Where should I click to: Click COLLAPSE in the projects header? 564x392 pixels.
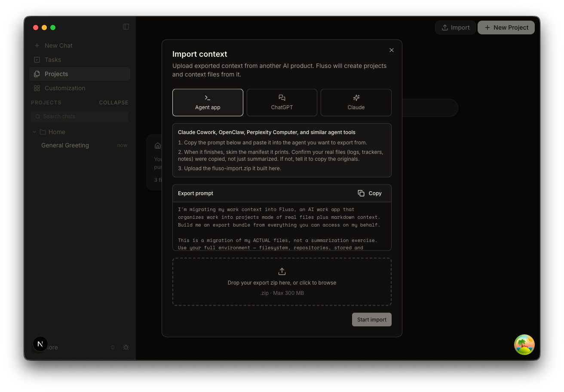(x=113, y=103)
